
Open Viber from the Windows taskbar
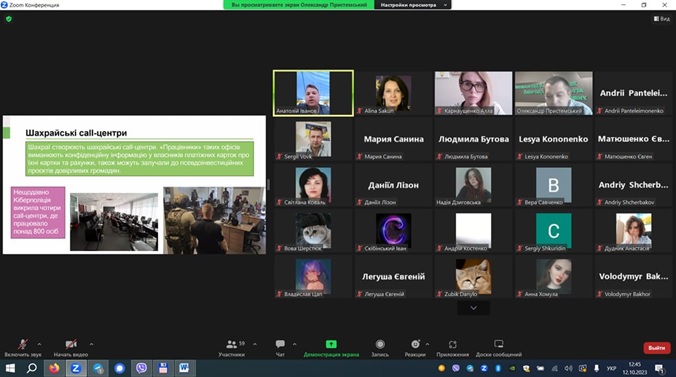141,368
